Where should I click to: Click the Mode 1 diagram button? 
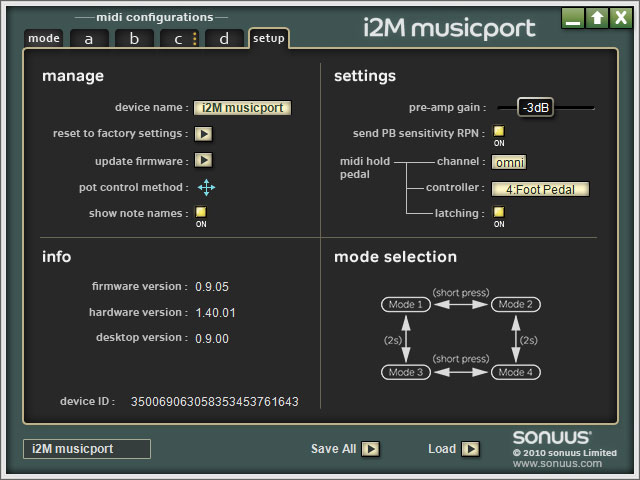[x=406, y=304]
